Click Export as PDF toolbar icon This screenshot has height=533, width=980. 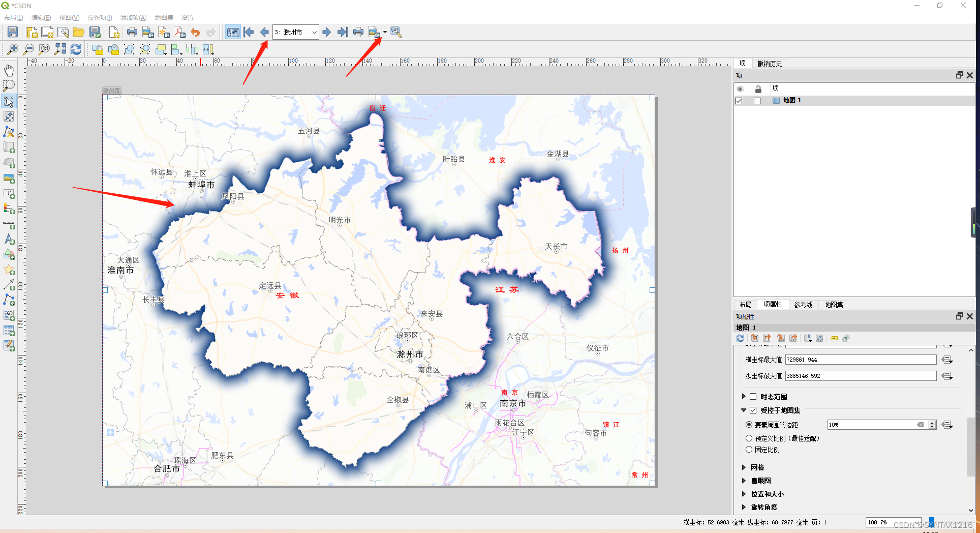pos(178,32)
